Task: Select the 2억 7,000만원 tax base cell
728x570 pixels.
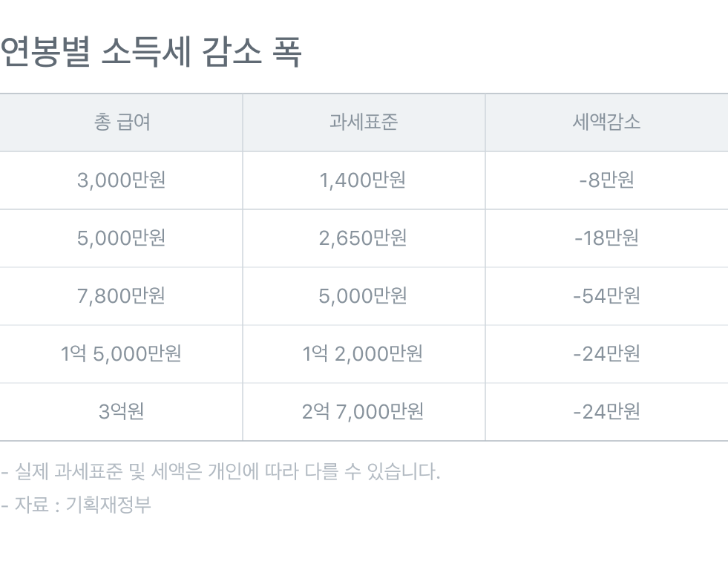Action: [363, 412]
